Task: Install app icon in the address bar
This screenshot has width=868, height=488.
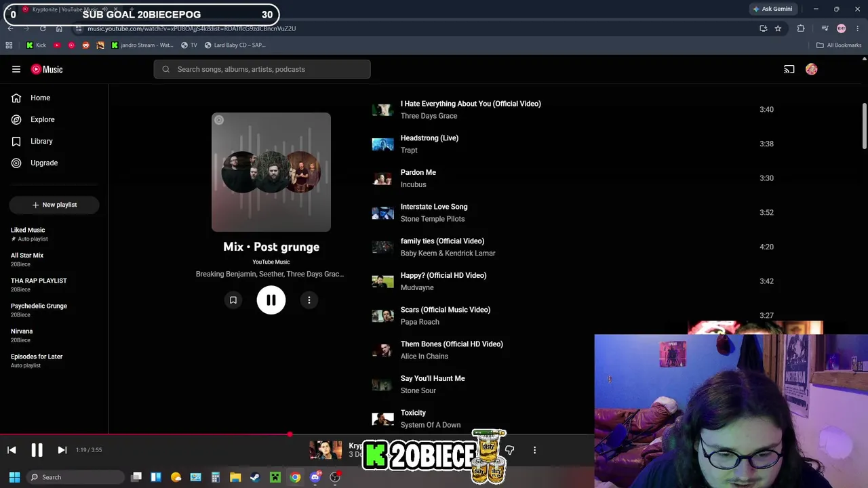Action: (764, 28)
